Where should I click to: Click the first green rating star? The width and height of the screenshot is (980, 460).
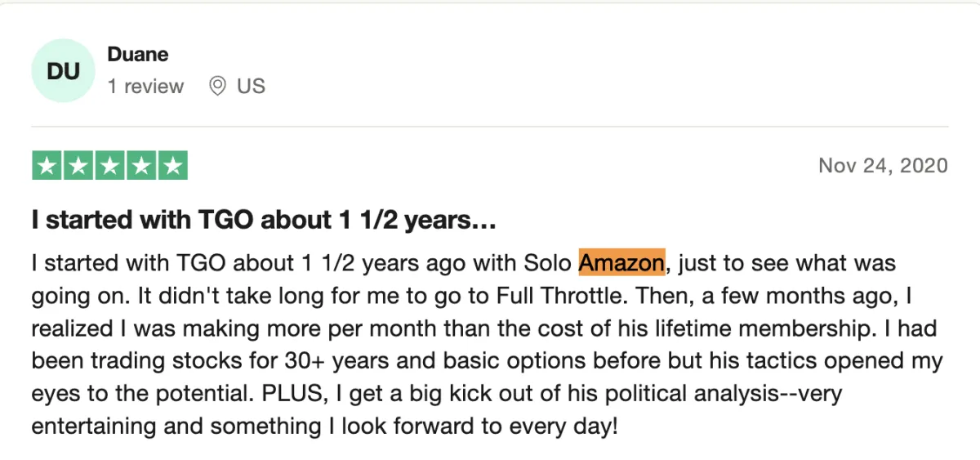pyautogui.click(x=47, y=166)
